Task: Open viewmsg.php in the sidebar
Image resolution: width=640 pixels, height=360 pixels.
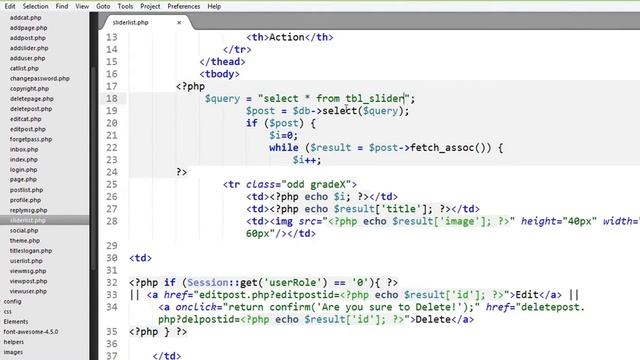Action: tap(28, 271)
